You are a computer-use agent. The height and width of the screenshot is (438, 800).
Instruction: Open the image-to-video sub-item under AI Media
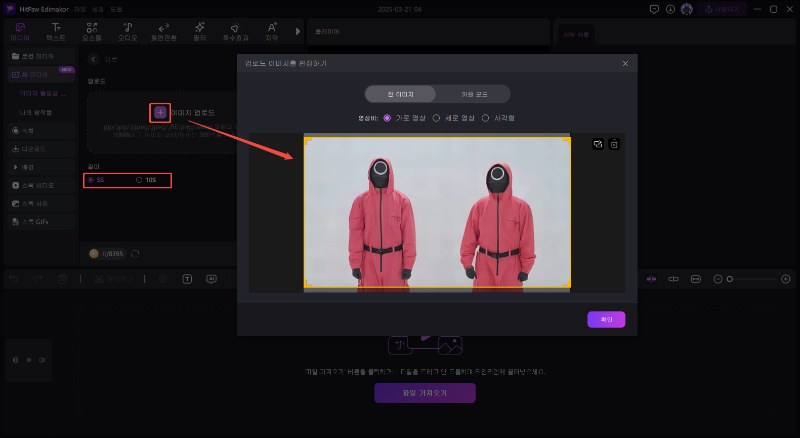(x=42, y=93)
